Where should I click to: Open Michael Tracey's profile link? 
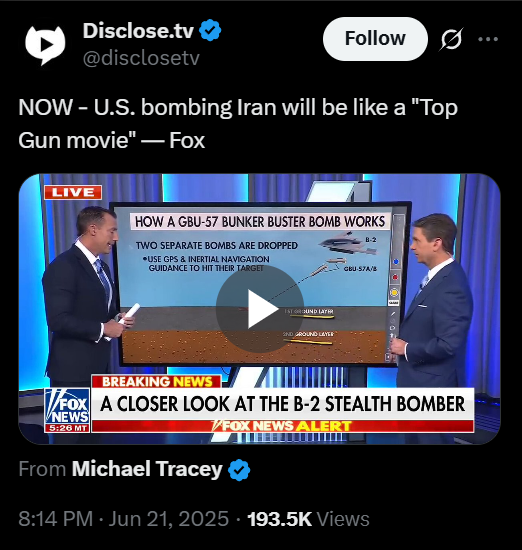147,469
